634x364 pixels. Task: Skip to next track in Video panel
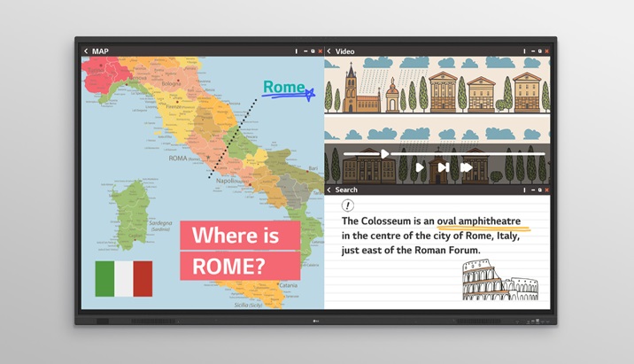point(444,167)
